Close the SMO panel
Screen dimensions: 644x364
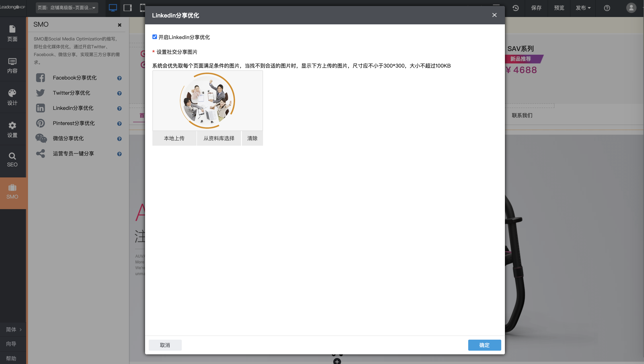[x=120, y=25]
